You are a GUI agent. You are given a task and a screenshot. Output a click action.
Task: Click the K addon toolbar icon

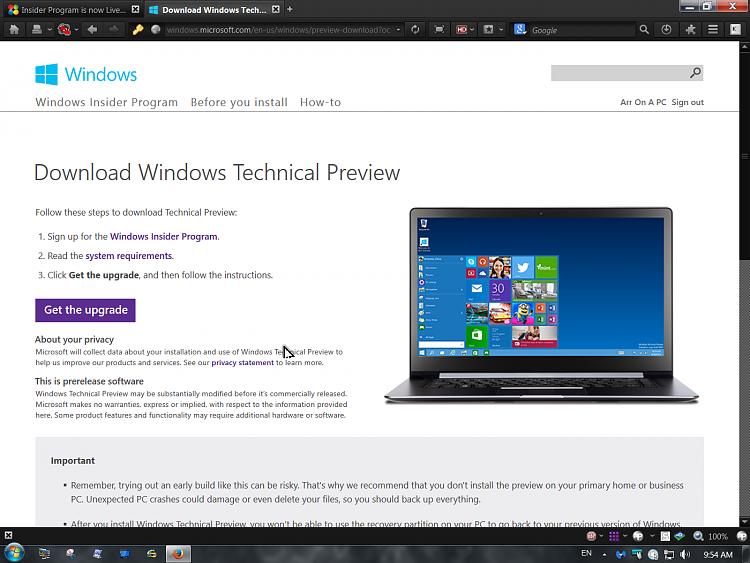pos(736,30)
